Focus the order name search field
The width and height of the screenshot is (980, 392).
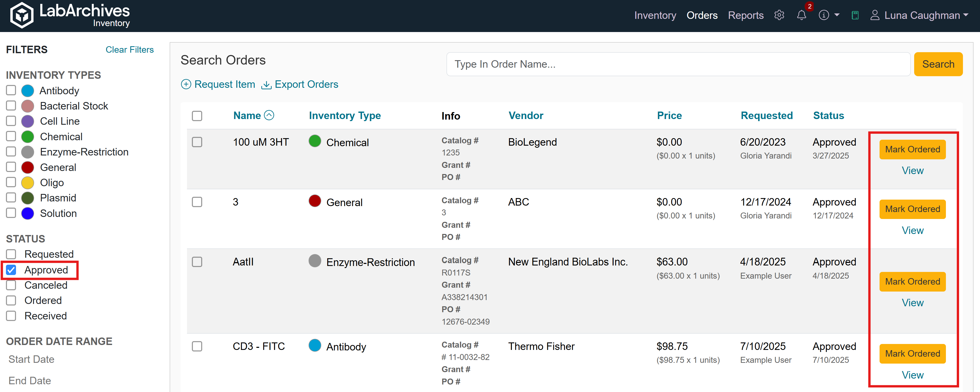tap(678, 64)
